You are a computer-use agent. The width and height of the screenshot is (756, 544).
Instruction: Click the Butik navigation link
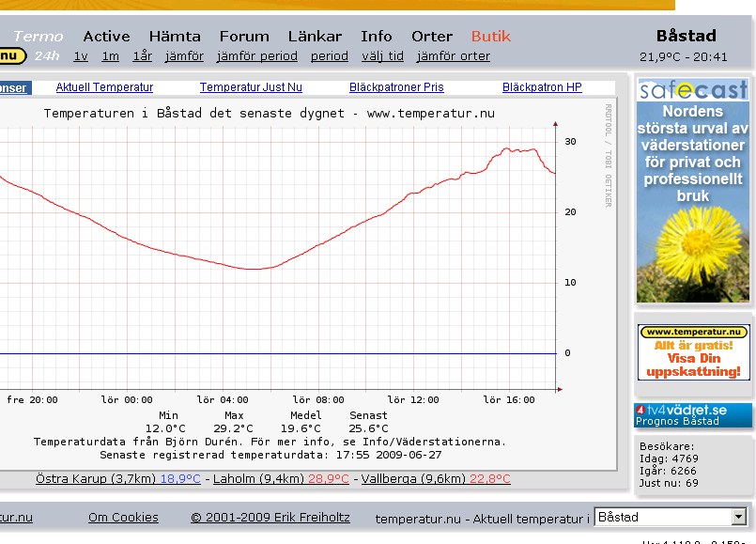click(491, 37)
